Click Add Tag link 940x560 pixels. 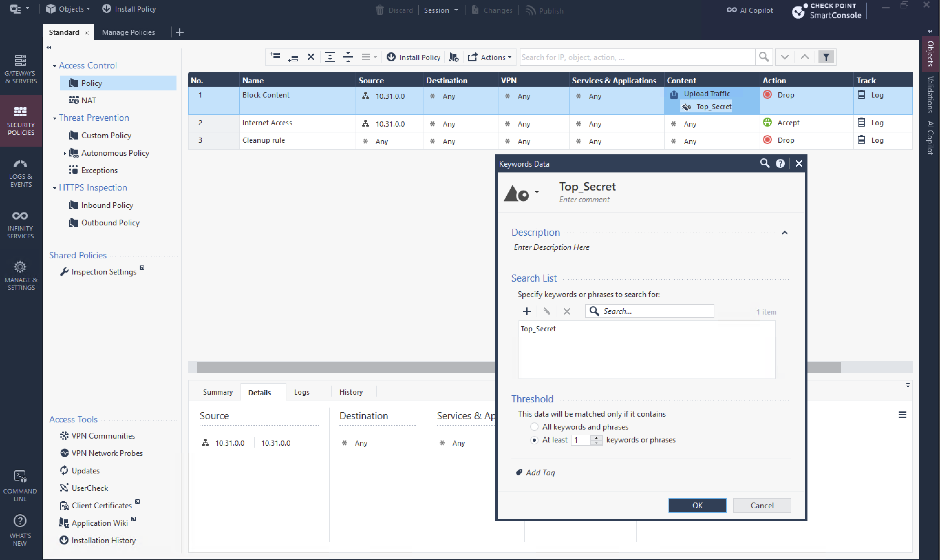click(540, 472)
